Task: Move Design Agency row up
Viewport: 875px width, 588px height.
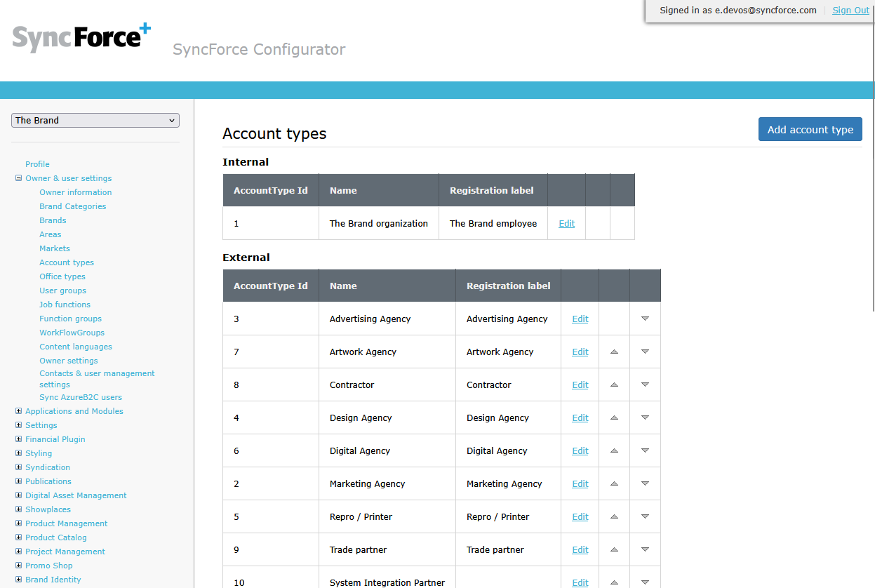Action: tap(614, 417)
